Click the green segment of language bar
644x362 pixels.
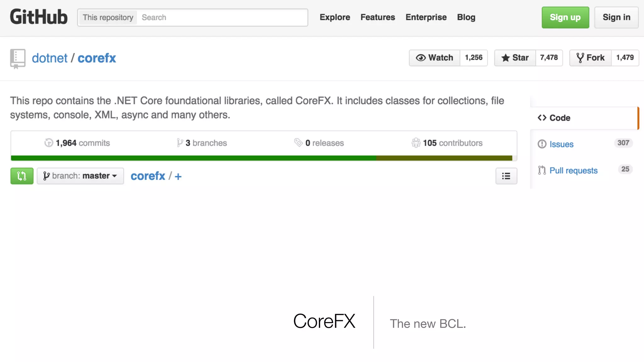[x=193, y=158]
